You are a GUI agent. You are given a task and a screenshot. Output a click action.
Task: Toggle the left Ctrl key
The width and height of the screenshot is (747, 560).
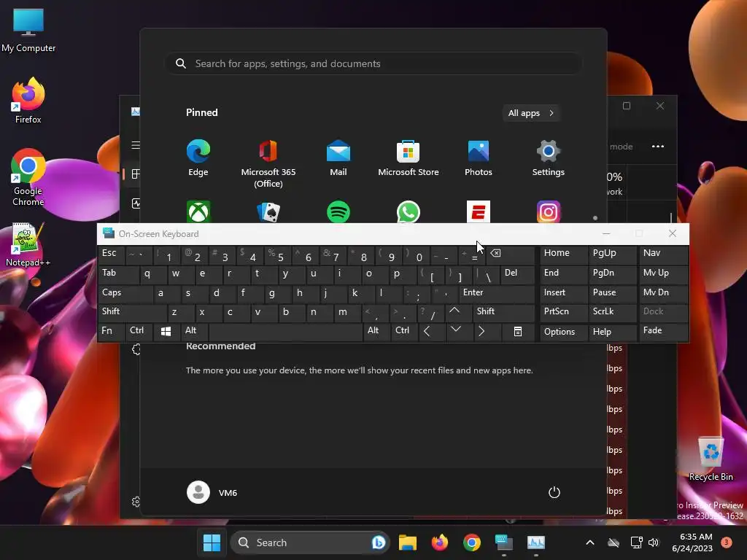139,332
